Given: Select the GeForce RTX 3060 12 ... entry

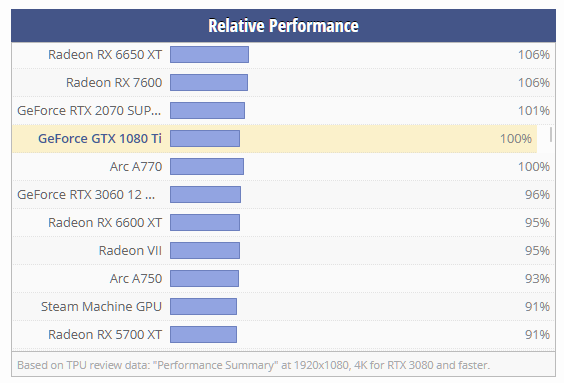Looking at the screenshot, I should pyautogui.click(x=86, y=195).
